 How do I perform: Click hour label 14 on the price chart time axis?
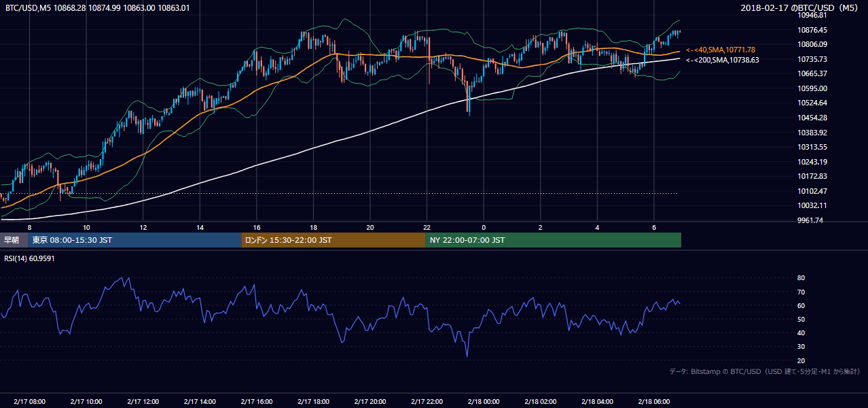pos(200,227)
